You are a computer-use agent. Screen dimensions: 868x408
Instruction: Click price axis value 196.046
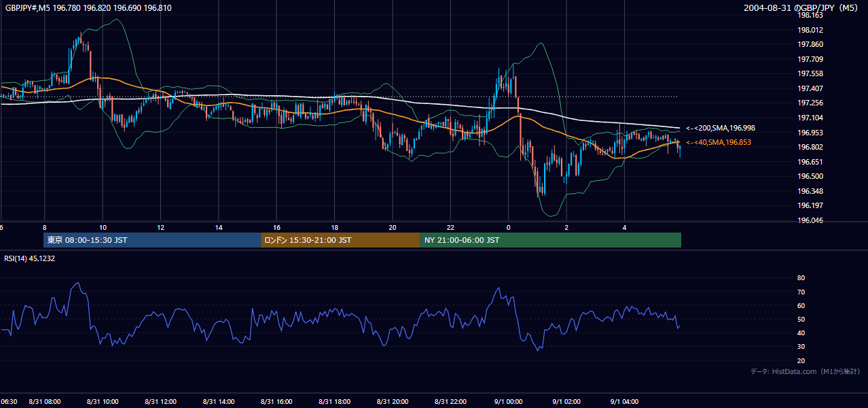click(810, 220)
